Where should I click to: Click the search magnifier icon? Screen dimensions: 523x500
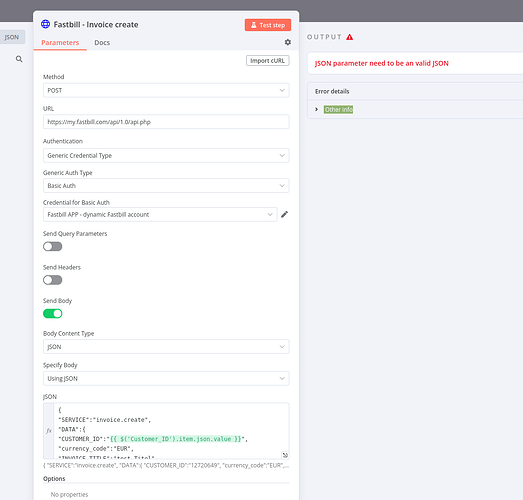(x=19, y=59)
